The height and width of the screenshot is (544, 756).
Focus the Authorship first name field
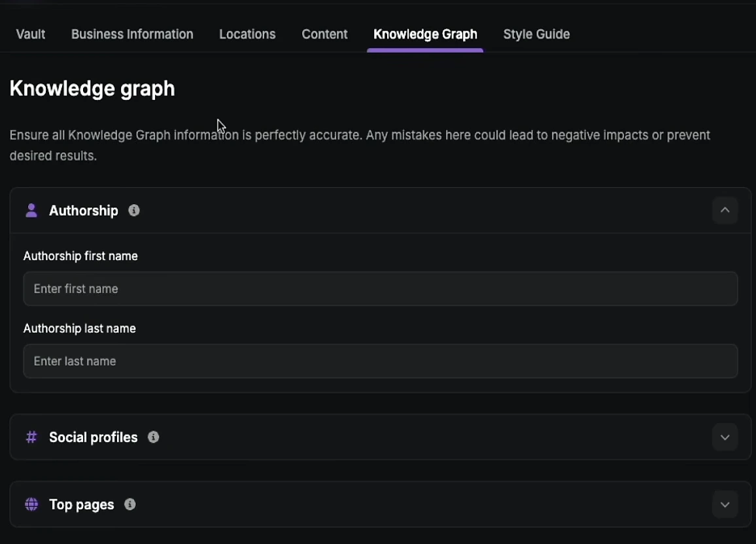click(x=381, y=288)
